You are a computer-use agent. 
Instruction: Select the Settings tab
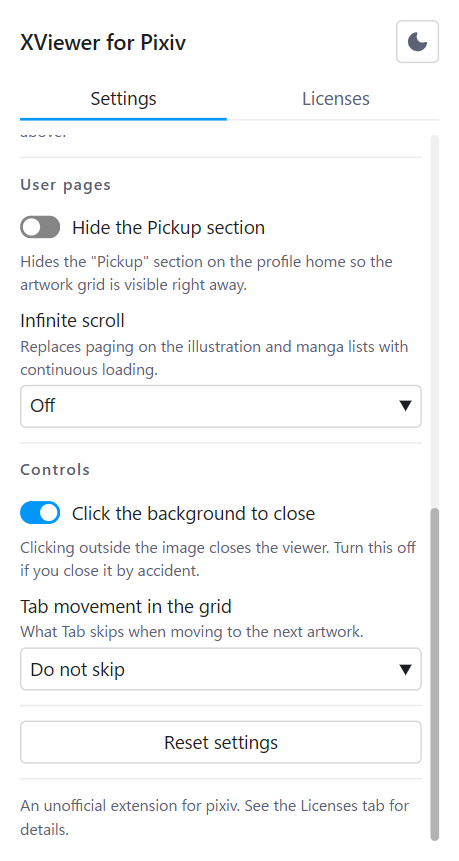click(124, 99)
